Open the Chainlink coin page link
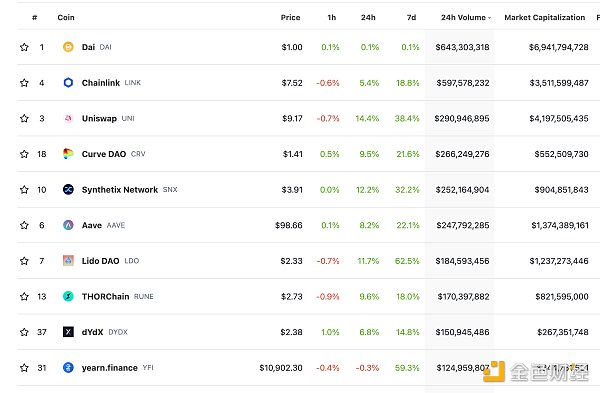The image size is (600, 393). 101,83
